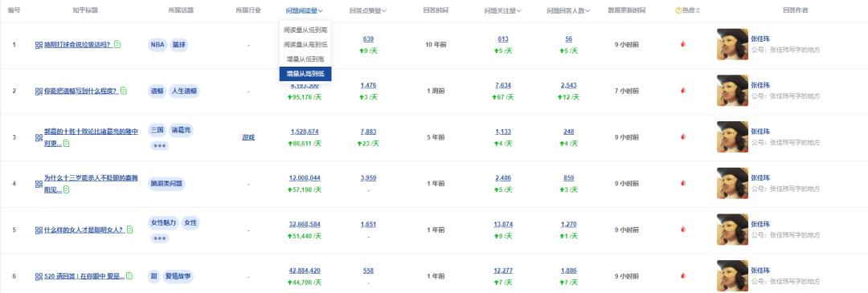This screenshot has width=868, height=293.
Task: Open question 姚明打球会说垃圾话吗?
Action: pyautogui.click(x=77, y=45)
